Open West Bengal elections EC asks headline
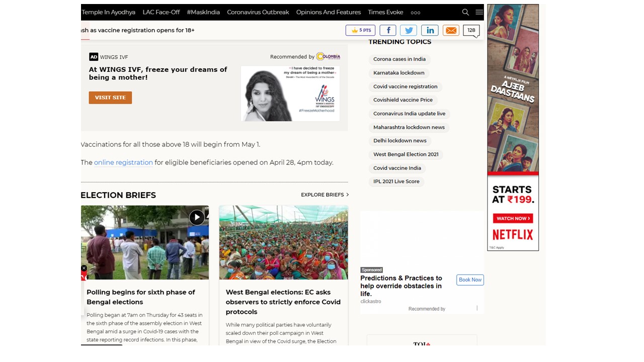This screenshot has width=644, height=362. [283, 302]
